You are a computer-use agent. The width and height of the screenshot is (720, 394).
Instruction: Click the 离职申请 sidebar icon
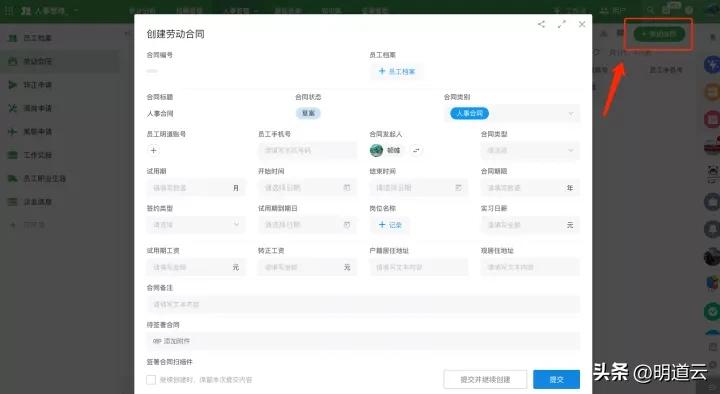tap(13, 131)
